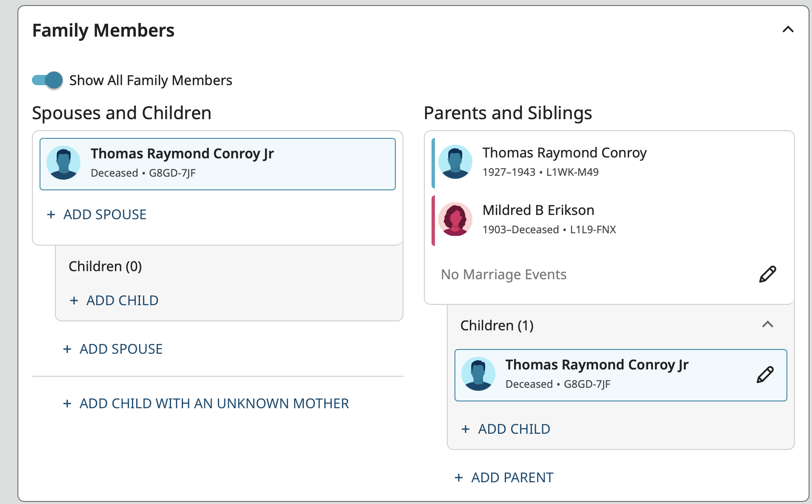Image resolution: width=812 pixels, height=504 pixels.
Task: Open Thomas Raymond Conroy 1927–1943 name
Action: 564,153
